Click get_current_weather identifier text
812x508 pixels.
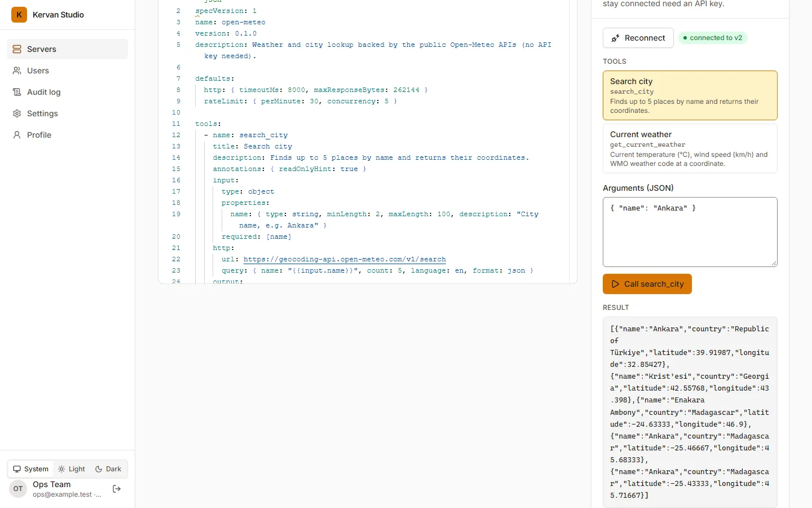[648, 144]
